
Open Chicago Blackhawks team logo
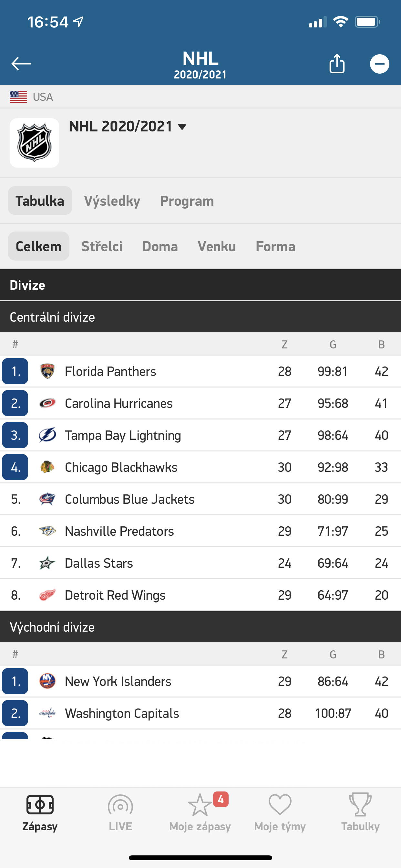click(47, 467)
